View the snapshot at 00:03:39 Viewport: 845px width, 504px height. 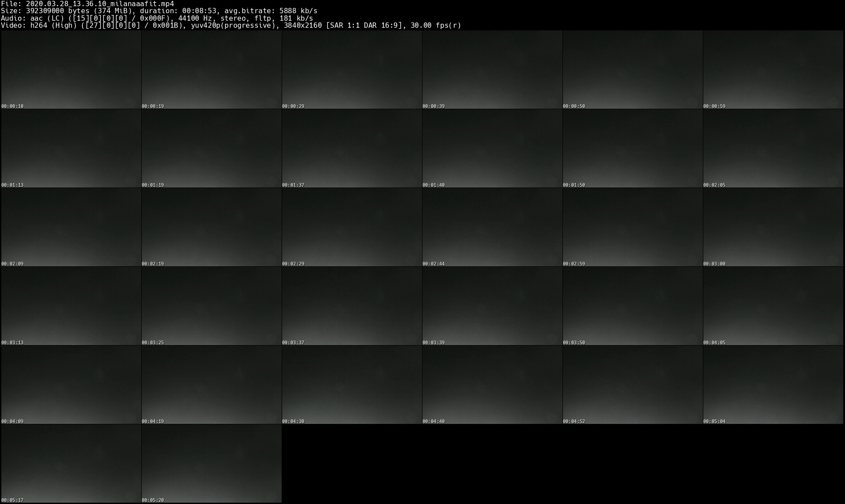coord(492,306)
